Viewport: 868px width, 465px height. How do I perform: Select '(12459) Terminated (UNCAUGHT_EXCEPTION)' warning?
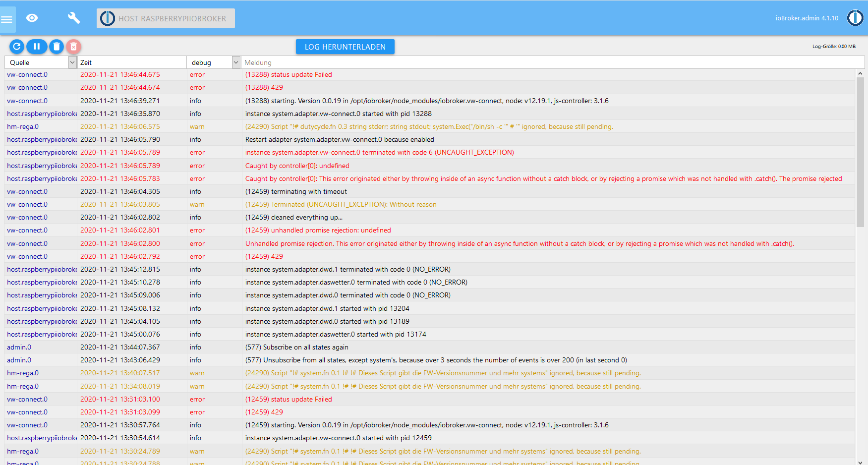pos(341,204)
